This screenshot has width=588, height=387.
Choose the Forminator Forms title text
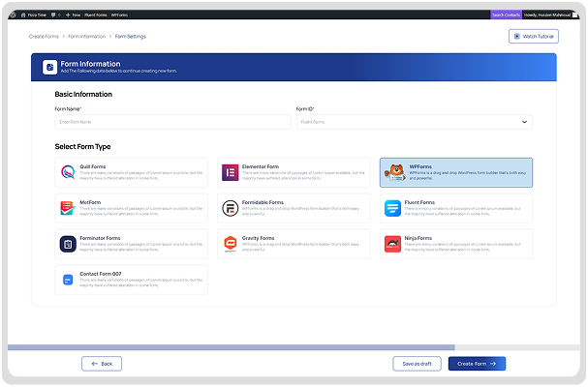100,238
